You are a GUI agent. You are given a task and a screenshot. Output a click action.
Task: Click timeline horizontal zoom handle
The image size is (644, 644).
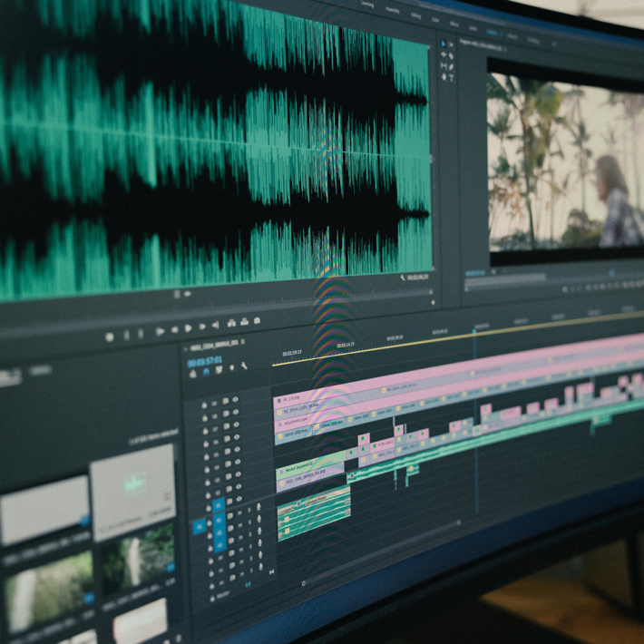click(x=304, y=583)
